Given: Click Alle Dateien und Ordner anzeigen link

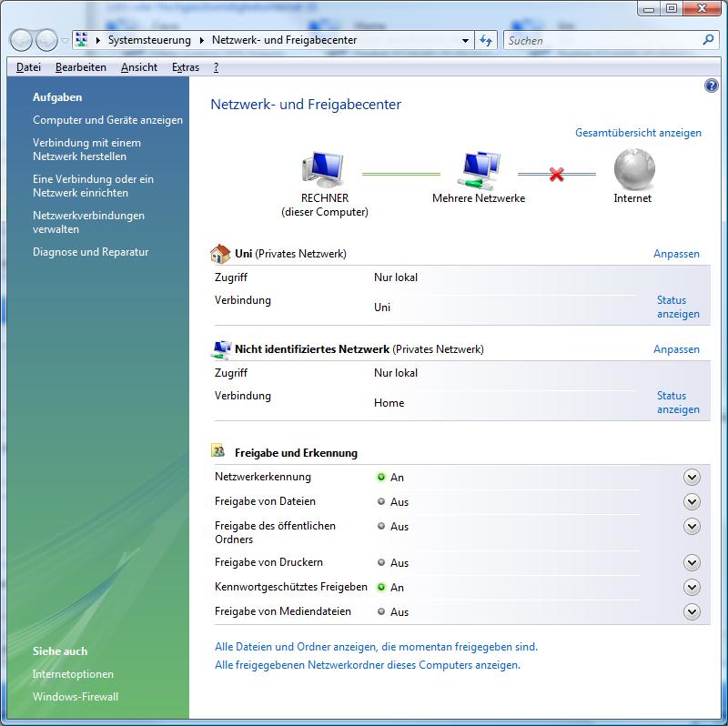Looking at the screenshot, I should click(x=376, y=647).
